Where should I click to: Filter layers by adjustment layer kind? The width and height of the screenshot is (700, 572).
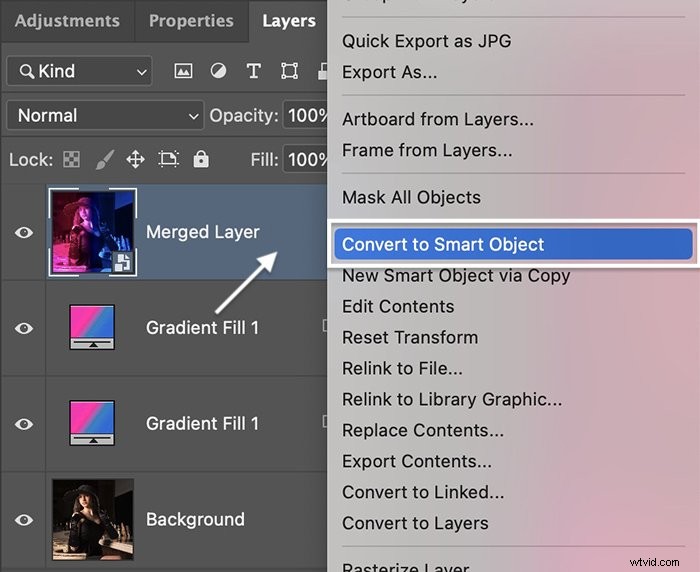pos(218,71)
